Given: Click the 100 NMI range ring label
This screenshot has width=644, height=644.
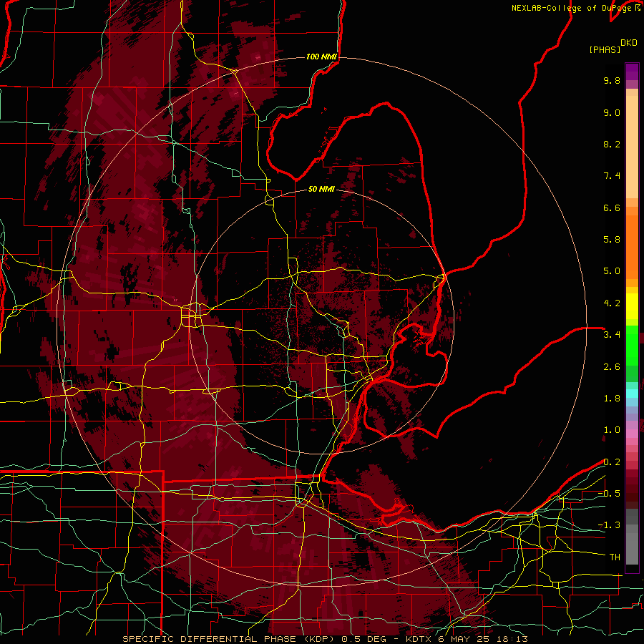Looking at the screenshot, I should click(321, 57).
